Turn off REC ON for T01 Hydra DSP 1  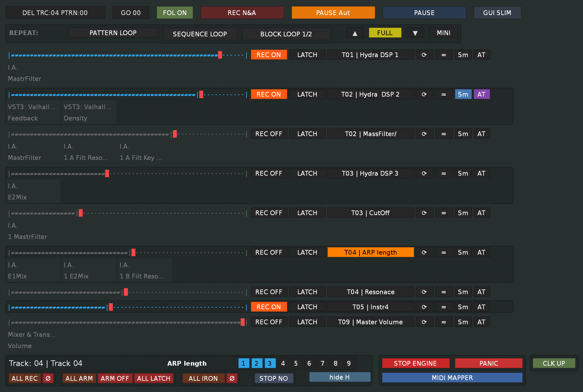click(x=269, y=55)
